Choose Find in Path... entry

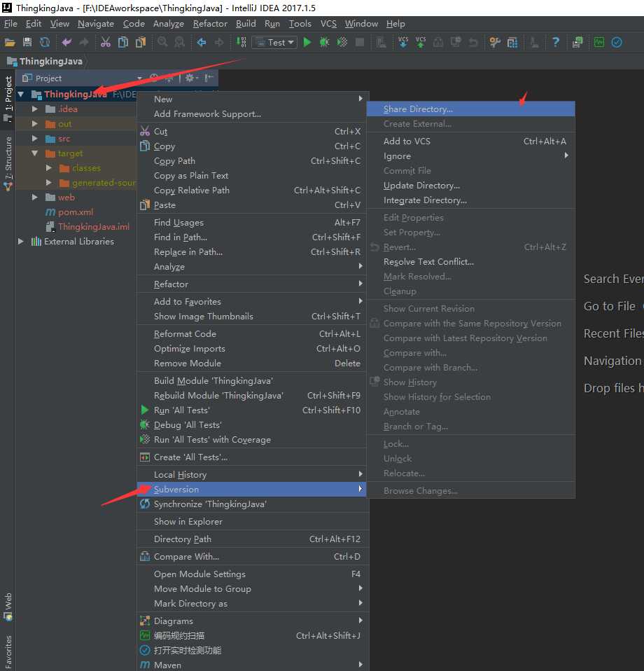(x=252, y=237)
